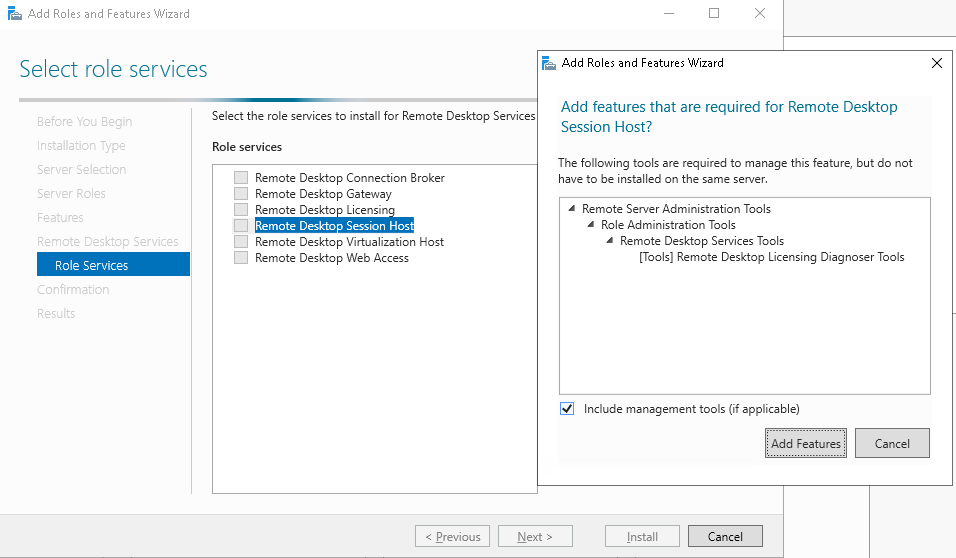Check Remote Desktop Gateway checkbox
Viewport: 956px width, 558px height.
click(x=241, y=193)
